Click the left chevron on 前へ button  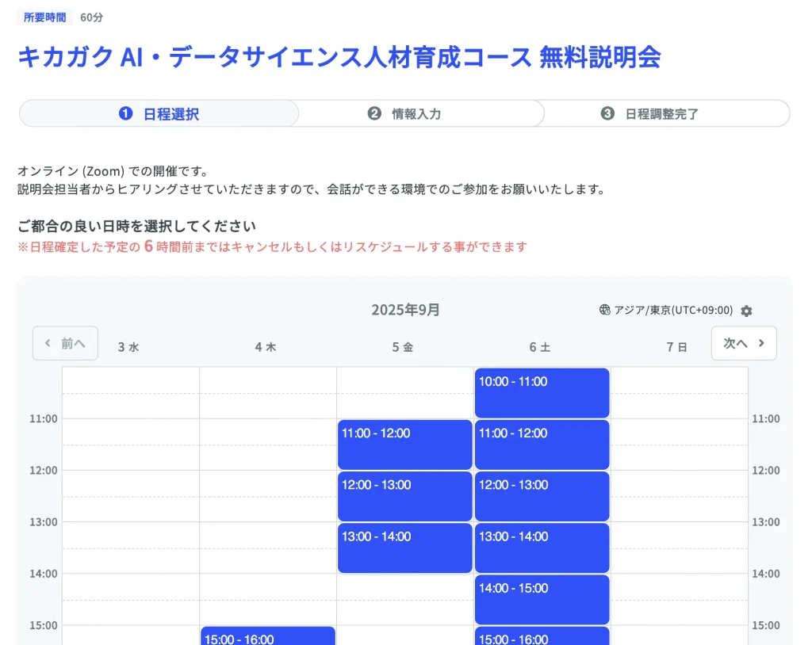[x=48, y=343]
